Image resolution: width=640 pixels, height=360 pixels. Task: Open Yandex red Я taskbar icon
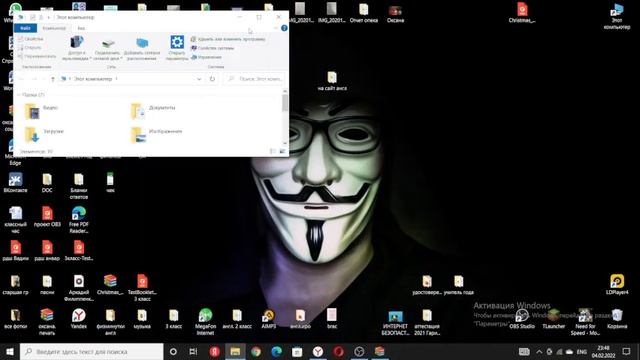(x=215, y=351)
